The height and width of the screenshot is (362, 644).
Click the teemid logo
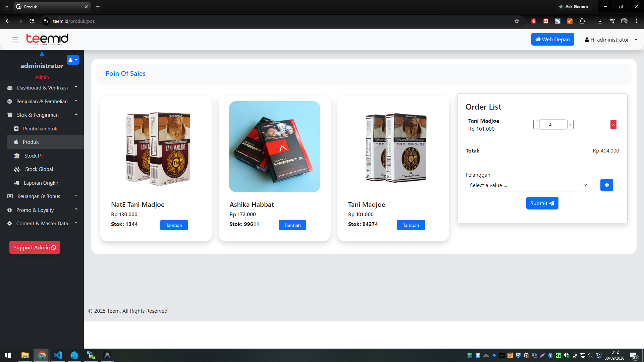[47, 39]
